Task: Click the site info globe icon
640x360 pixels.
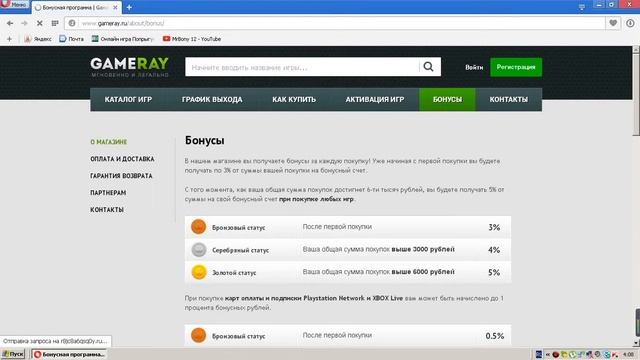Action: tap(72, 23)
